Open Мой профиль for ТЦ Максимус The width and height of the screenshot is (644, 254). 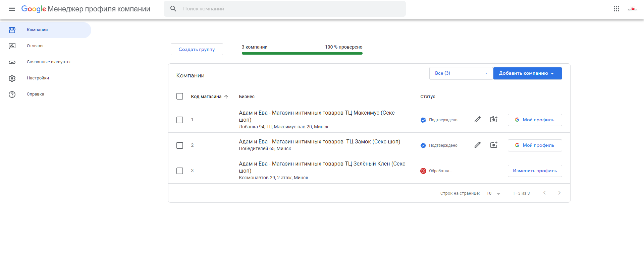click(x=535, y=120)
